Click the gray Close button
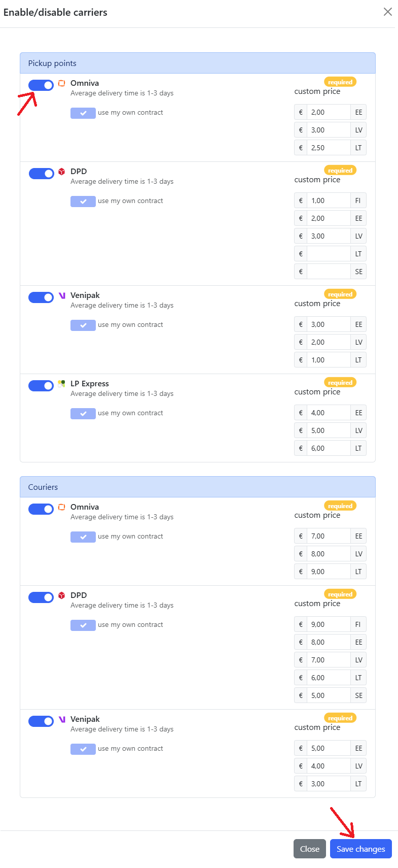398x868 pixels. coord(310,849)
